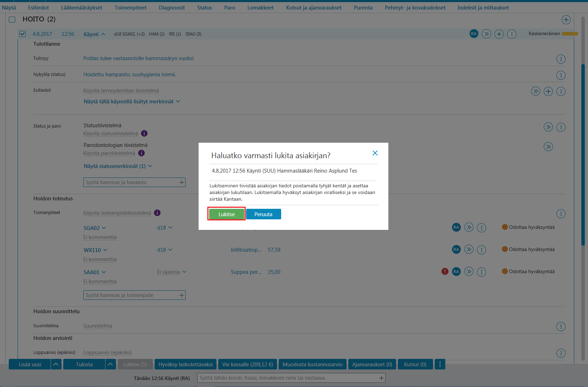Screen dimensions: 588x387
Task: Collapse the Käynti visit expander
Action: click(x=94, y=34)
